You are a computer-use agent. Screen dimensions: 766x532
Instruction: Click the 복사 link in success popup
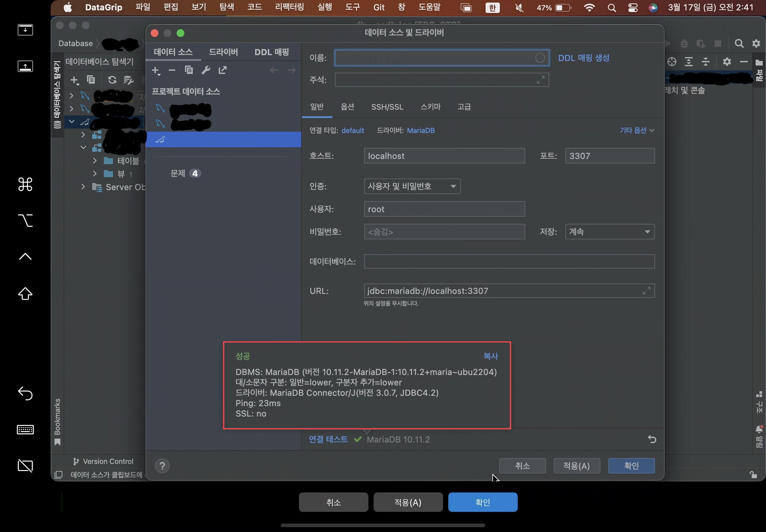pyautogui.click(x=490, y=356)
